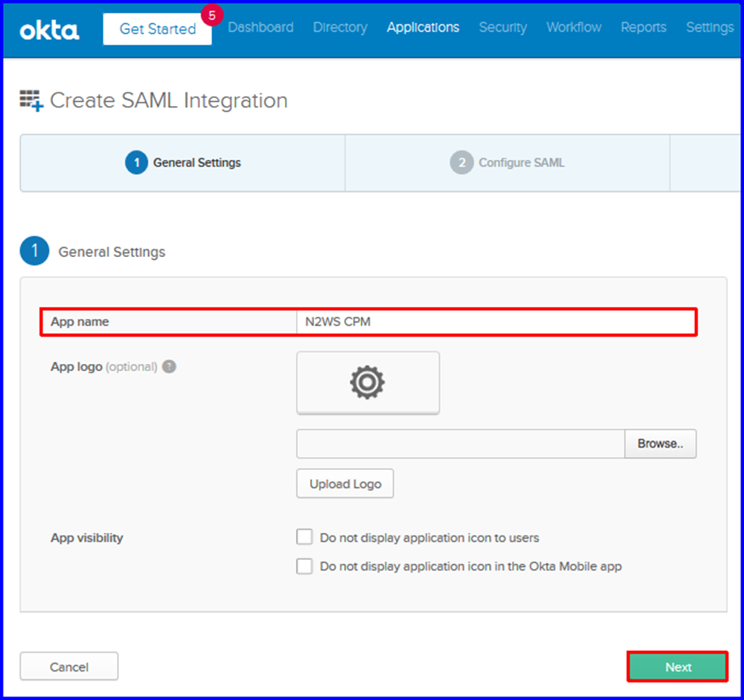Open the Applications menu
The height and width of the screenshot is (700, 744).
423,28
